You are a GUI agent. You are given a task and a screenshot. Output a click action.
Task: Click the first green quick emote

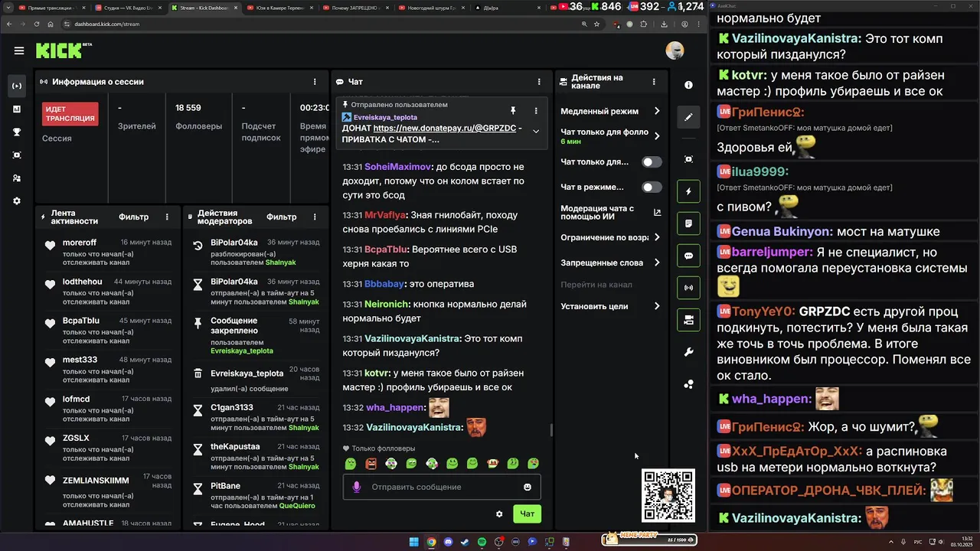(x=351, y=464)
